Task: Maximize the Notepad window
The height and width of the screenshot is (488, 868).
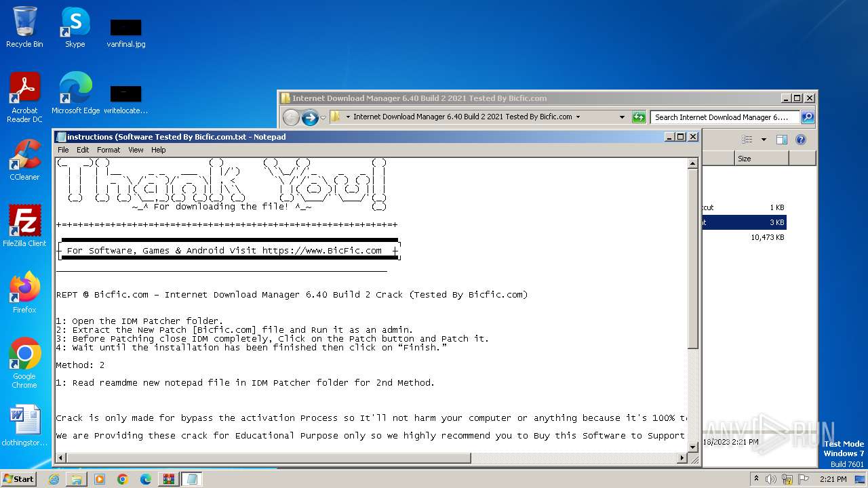Action: [681, 136]
